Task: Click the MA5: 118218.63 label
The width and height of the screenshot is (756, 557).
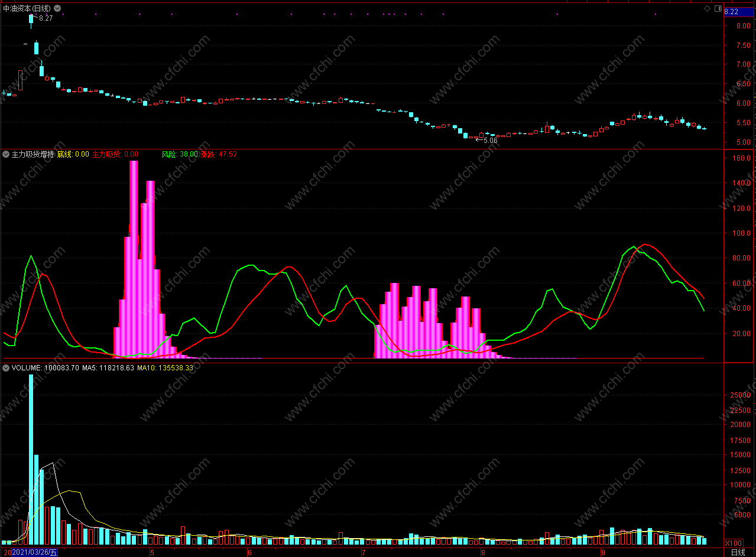Action: coord(108,367)
